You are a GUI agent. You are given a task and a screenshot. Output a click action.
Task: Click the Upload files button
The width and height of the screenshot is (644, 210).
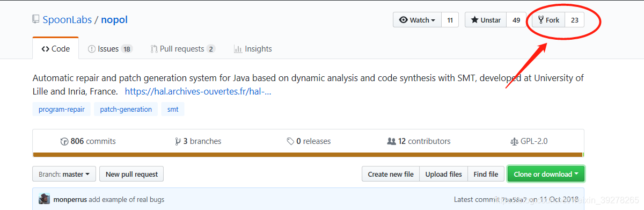(443, 174)
